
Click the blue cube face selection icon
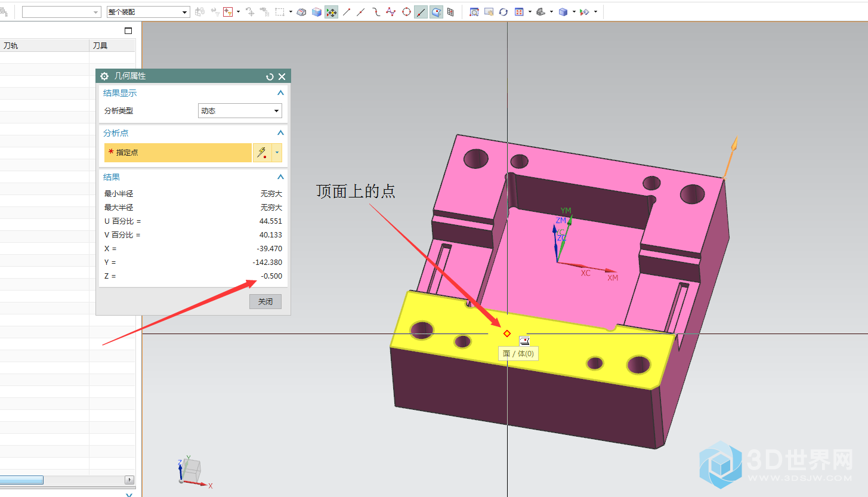317,12
